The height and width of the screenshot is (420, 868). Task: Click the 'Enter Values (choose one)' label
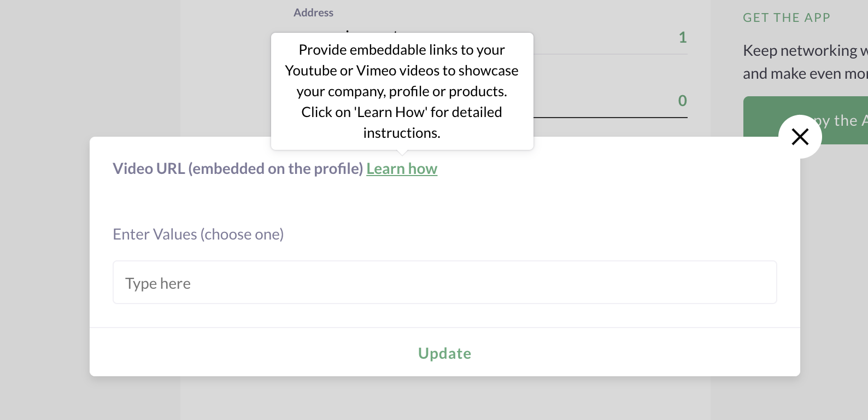[x=198, y=234]
